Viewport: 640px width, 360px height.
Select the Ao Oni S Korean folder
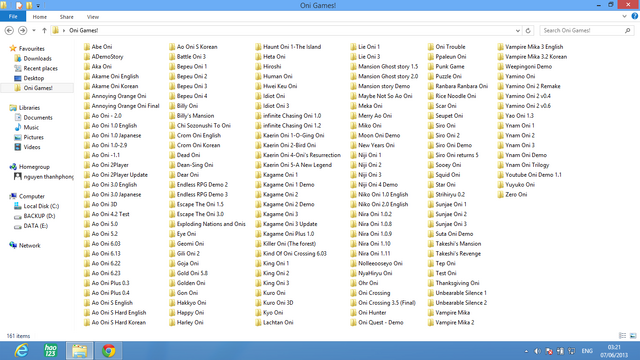193,47
